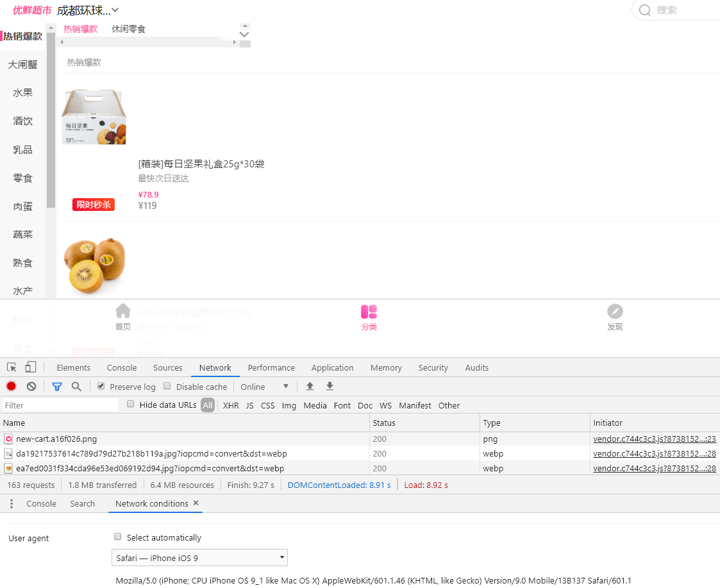The height and width of the screenshot is (588, 720).
Task: Select the 休闲零食 subcategory tab
Action: pos(129,29)
